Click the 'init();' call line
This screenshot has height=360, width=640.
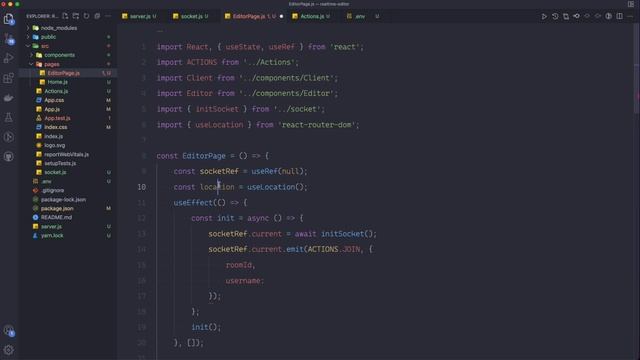click(206, 327)
